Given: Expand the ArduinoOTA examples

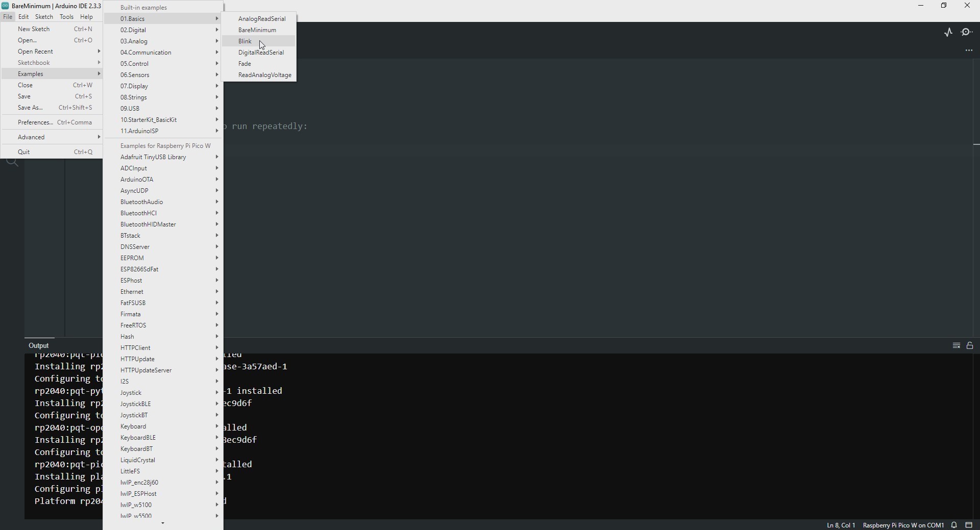Looking at the screenshot, I should [x=163, y=180].
